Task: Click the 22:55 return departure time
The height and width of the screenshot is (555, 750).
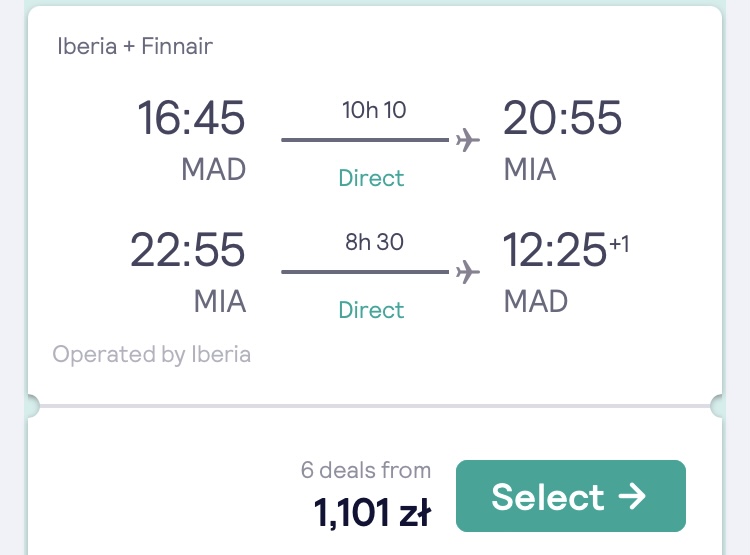Action: coord(188,250)
